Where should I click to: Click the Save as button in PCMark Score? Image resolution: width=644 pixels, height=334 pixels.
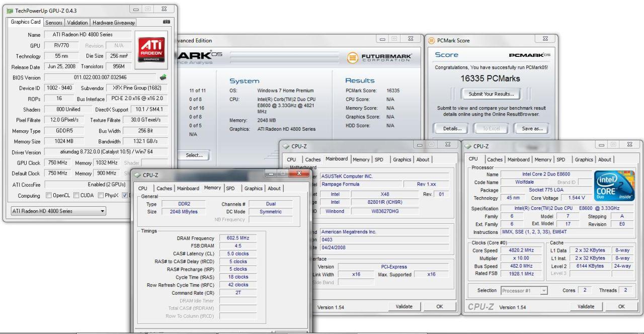click(531, 128)
